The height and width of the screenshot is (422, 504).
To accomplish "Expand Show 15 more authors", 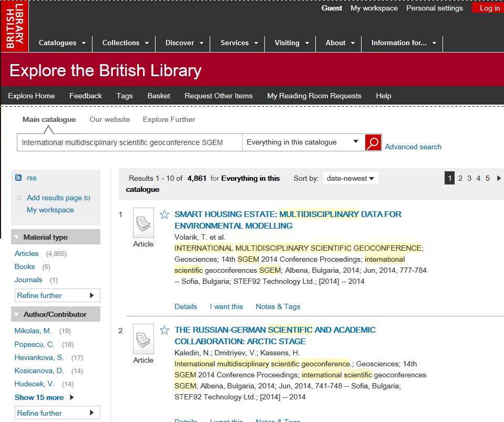I will [44, 397].
